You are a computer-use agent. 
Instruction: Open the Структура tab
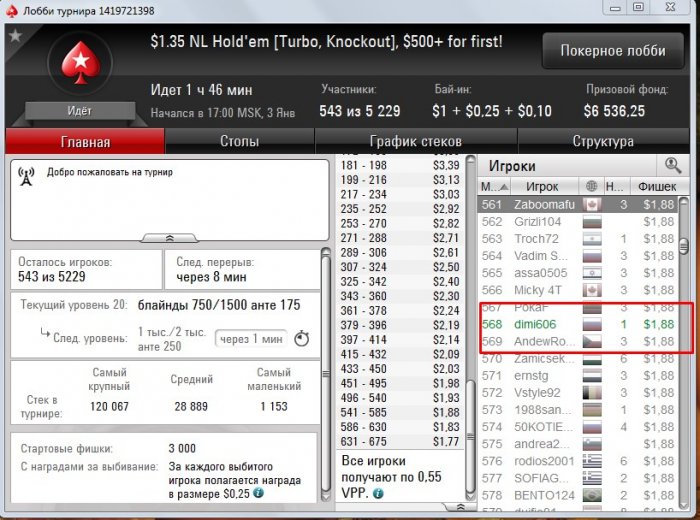coord(603,141)
